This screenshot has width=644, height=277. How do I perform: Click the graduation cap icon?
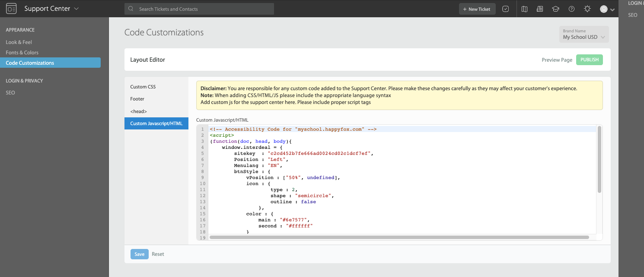tap(556, 9)
